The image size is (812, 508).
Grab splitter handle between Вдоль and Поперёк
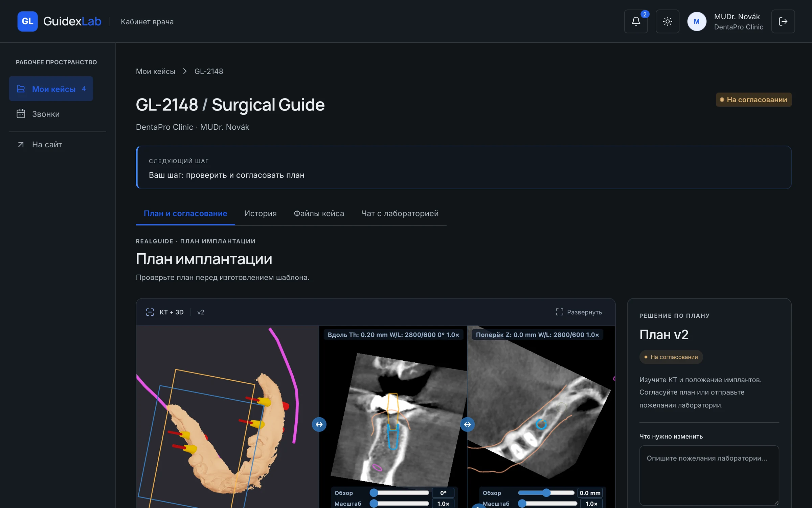click(x=467, y=424)
